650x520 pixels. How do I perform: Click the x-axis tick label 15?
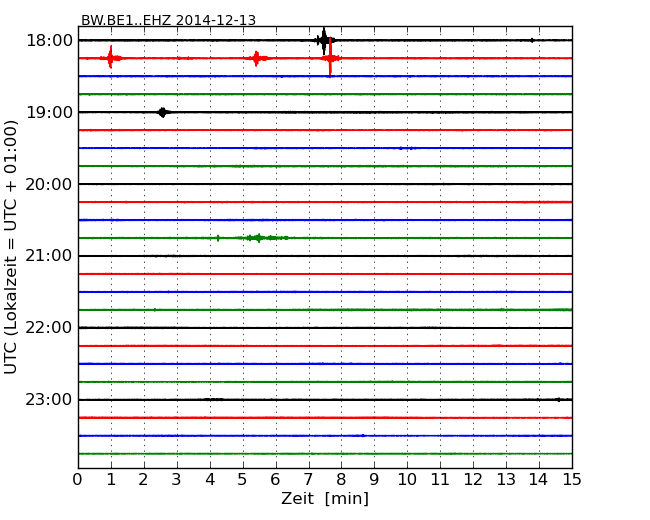[572, 480]
